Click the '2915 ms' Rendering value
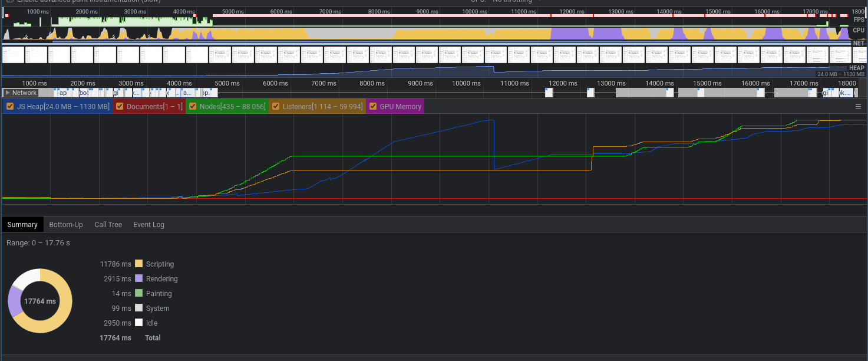This screenshot has height=361, width=868. point(118,279)
